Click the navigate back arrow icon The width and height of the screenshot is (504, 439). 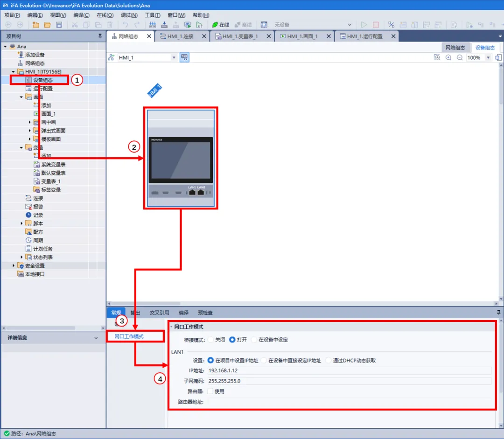tap(8, 25)
